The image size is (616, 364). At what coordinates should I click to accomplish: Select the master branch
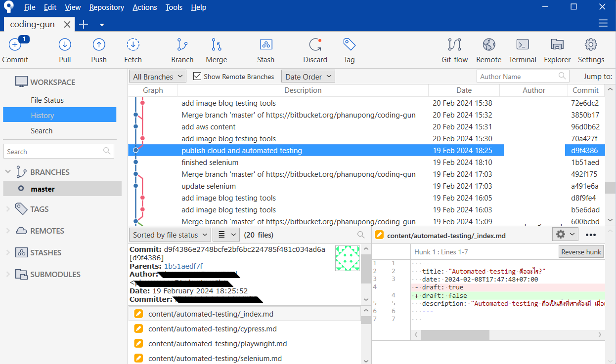[x=62, y=189]
